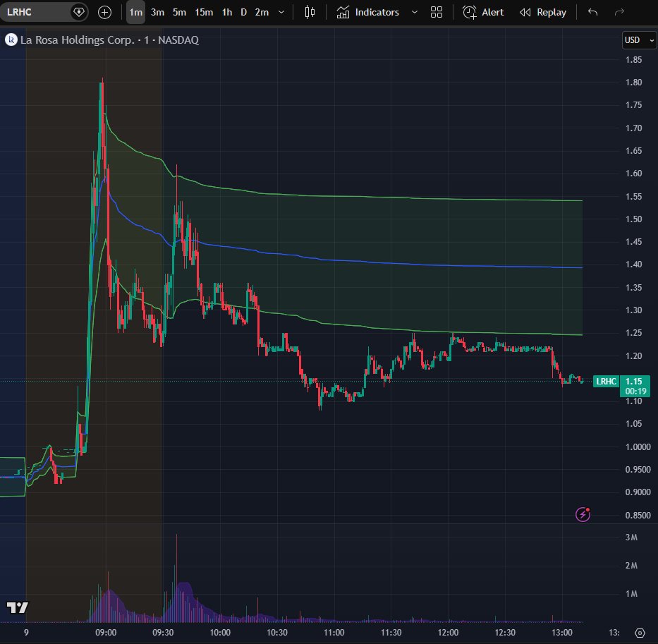Switch to the 5m timeframe
The width and height of the screenshot is (658, 644).
coord(179,12)
